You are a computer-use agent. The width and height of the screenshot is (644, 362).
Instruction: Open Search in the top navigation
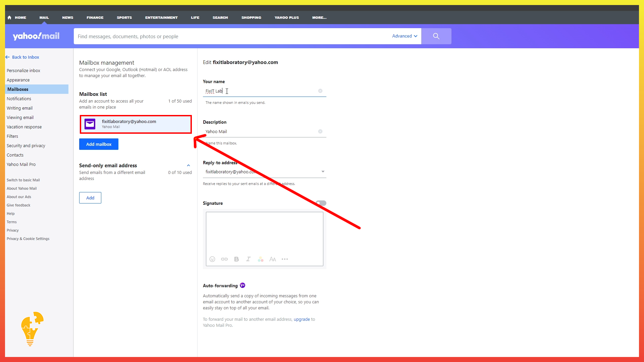click(220, 17)
